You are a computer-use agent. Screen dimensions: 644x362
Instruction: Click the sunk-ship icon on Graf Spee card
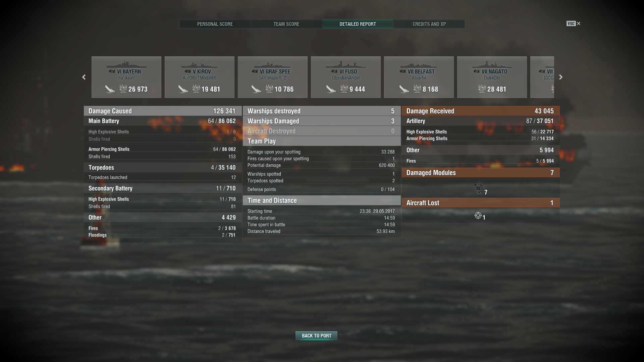[x=256, y=89]
